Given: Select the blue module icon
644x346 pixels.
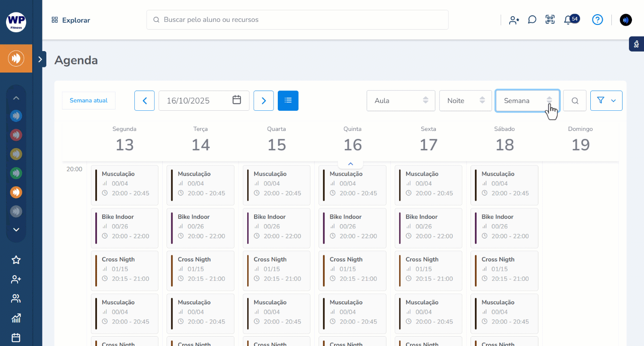Looking at the screenshot, I should [x=16, y=116].
